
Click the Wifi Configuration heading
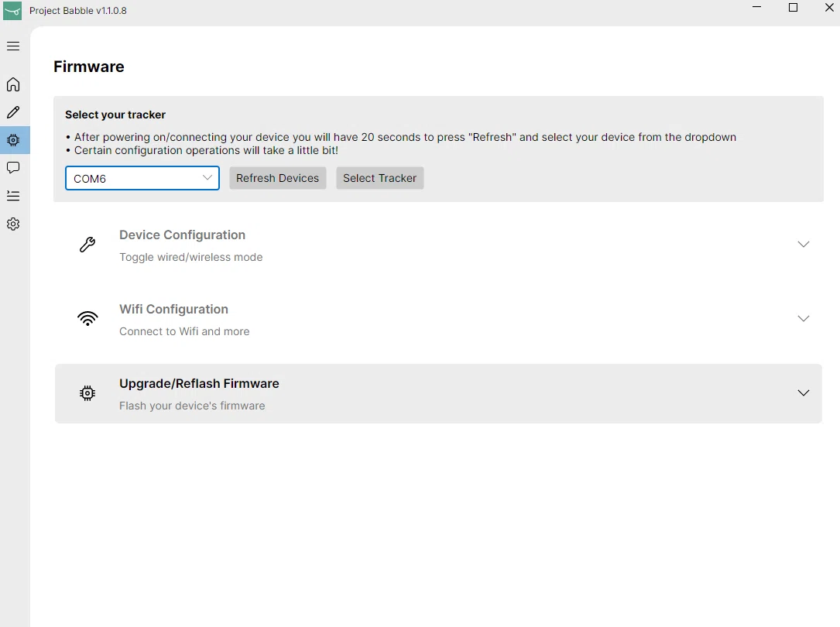(x=173, y=310)
